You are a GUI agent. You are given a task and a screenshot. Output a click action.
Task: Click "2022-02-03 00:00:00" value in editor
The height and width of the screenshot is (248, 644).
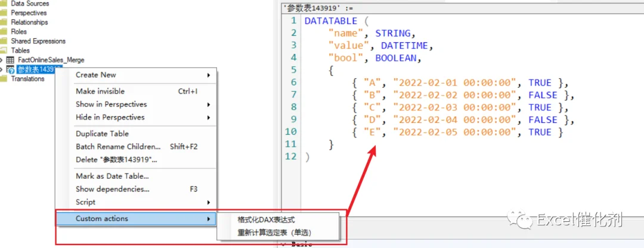point(454,107)
